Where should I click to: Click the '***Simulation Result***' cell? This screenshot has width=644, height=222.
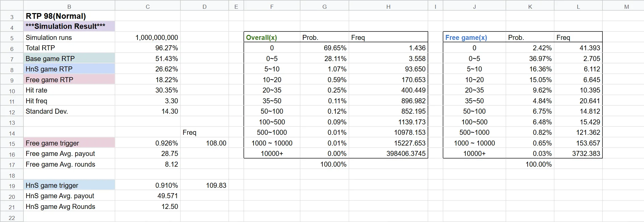click(x=69, y=26)
